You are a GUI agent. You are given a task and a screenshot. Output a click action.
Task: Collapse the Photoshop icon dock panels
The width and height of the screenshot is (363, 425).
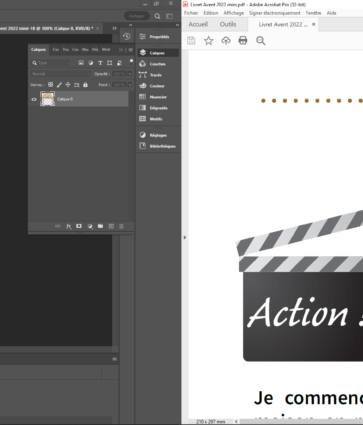(177, 25)
